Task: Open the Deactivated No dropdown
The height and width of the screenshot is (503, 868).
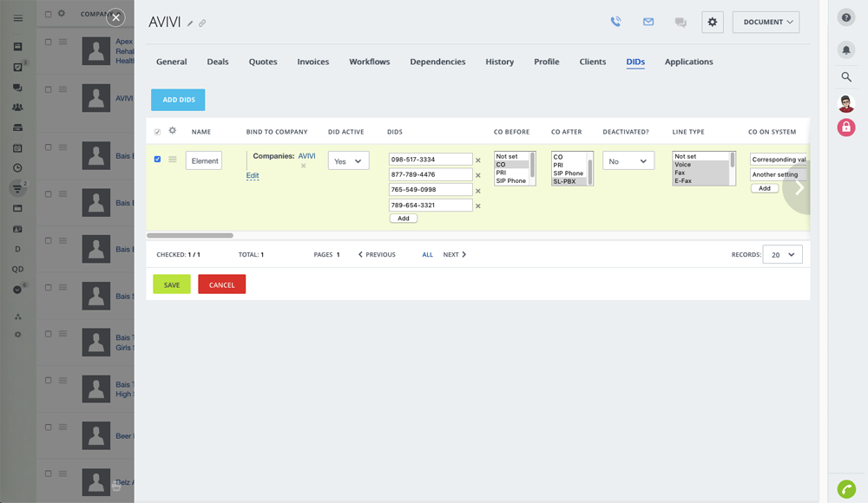Action: coord(628,161)
